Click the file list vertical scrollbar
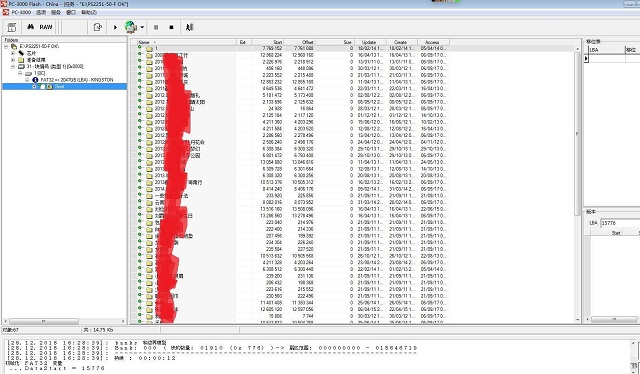The width and height of the screenshot is (640, 374). coord(577,184)
